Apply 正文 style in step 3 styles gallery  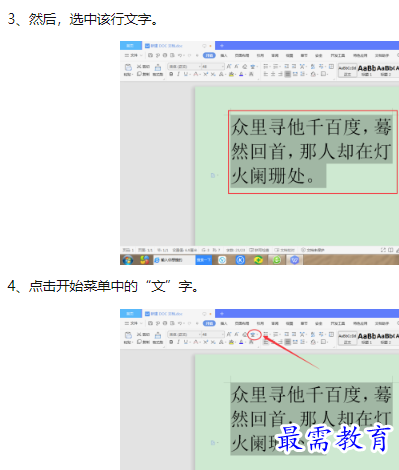(348, 70)
